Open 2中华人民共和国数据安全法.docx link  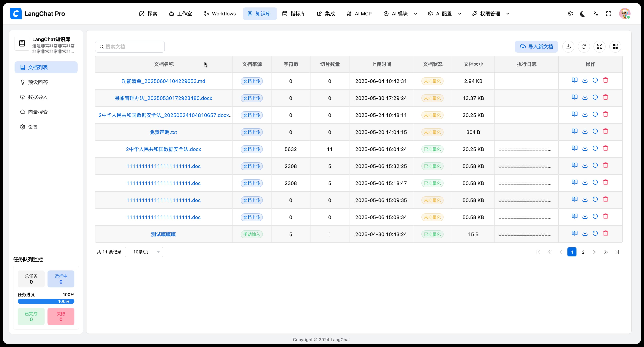pyautogui.click(x=163, y=149)
